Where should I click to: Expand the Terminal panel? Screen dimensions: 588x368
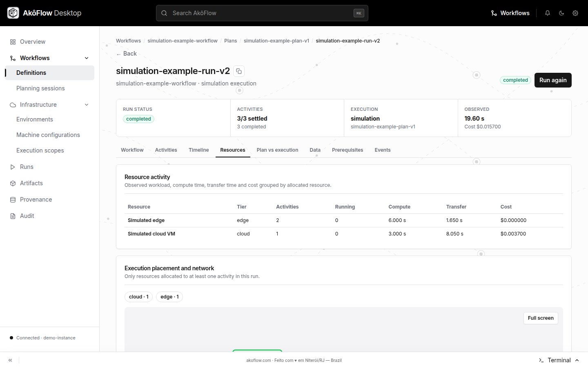pos(559,360)
